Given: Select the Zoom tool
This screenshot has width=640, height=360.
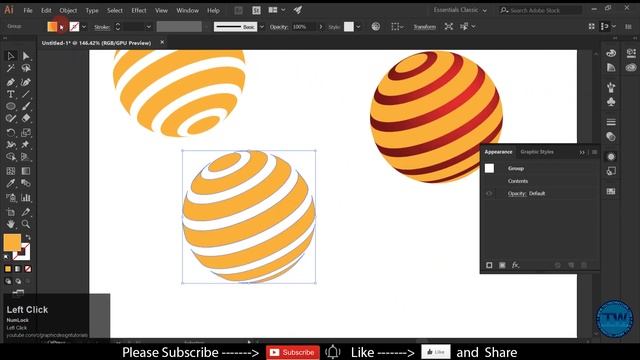Looking at the screenshot, I should click(x=26, y=224).
